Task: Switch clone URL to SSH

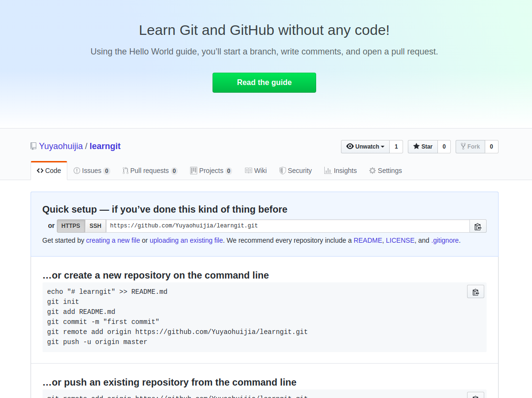Action: pyautogui.click(x=96, y=226)
